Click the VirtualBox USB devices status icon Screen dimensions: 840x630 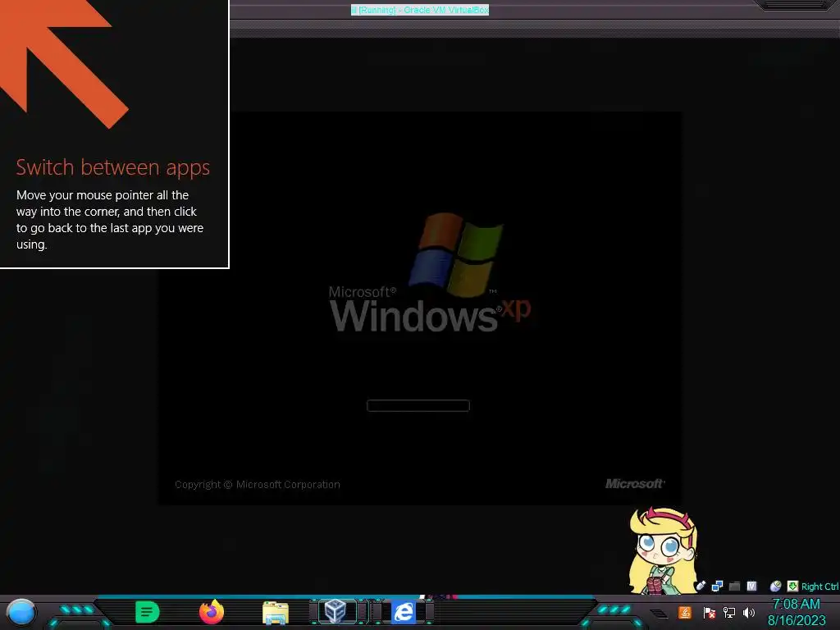point(701,586)
